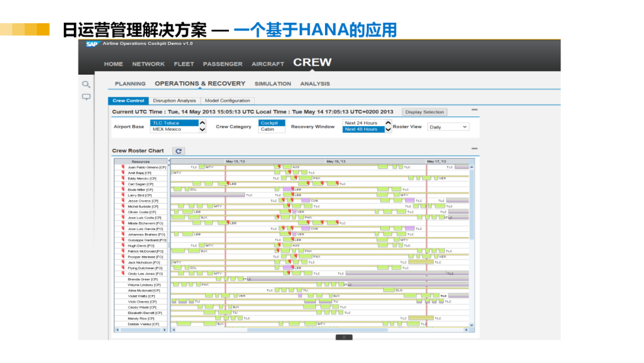Select resource Violet Watts [CP]

(141, 296)
